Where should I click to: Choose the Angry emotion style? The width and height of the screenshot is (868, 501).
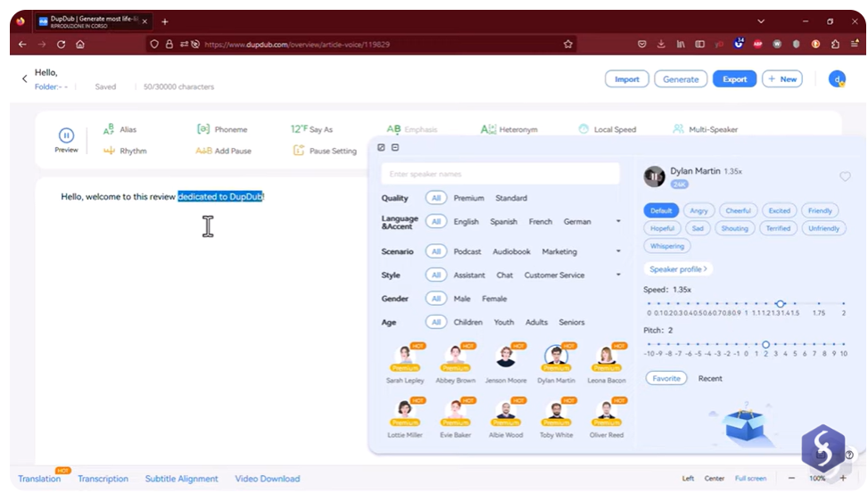[x=698, y=210]
